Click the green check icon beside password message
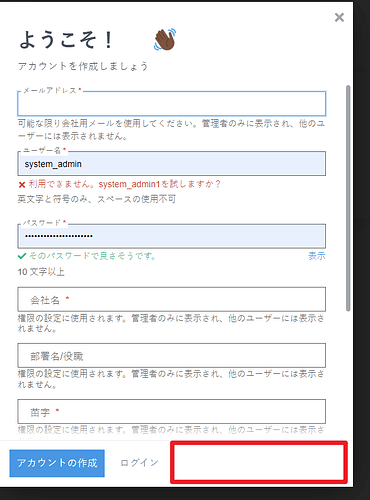This screenshot has width=370, height=500. tap(22, 256)
